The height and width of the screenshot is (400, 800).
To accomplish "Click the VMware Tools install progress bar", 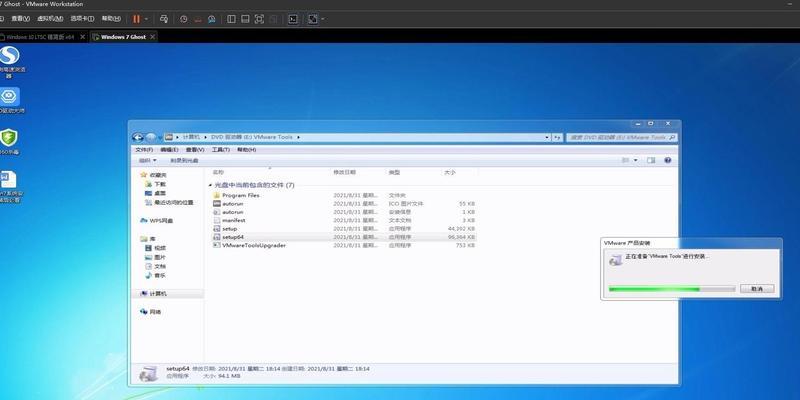I will [x=671, y=289].
